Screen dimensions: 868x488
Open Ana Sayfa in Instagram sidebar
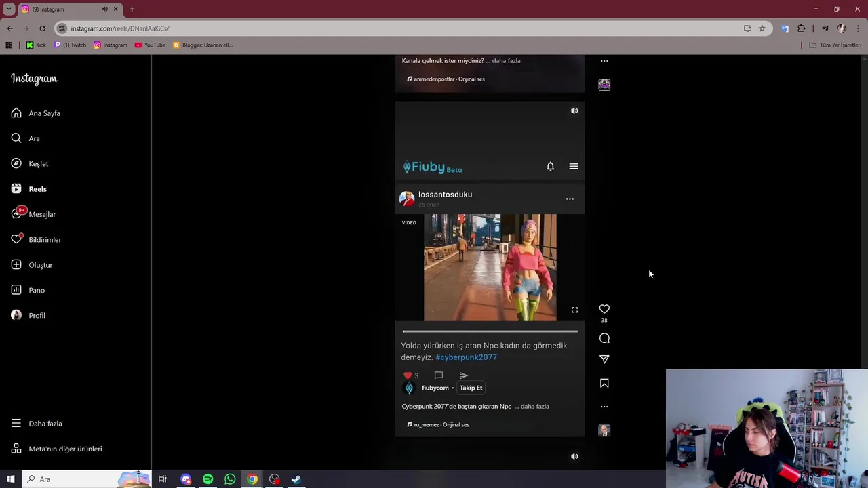tap(44, 113)
